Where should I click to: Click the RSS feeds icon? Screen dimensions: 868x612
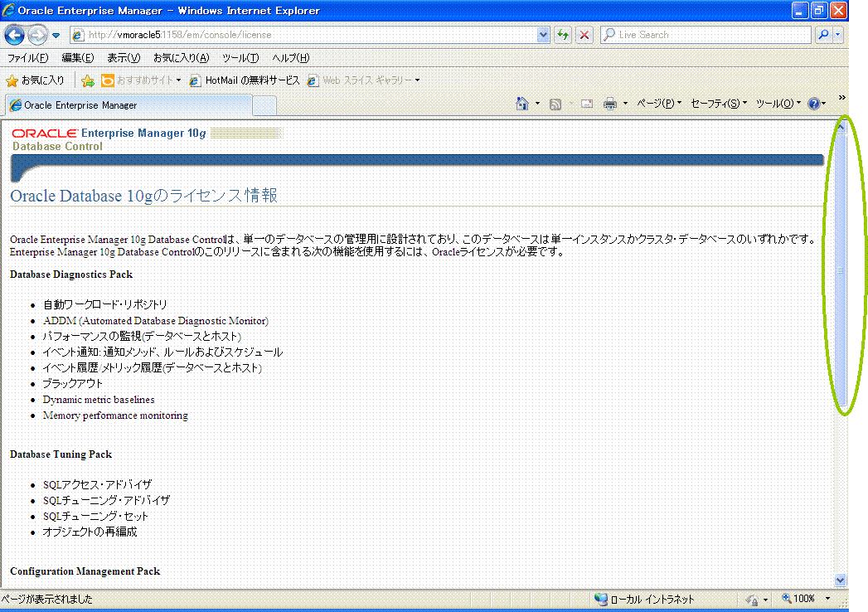tap(555, 104)
